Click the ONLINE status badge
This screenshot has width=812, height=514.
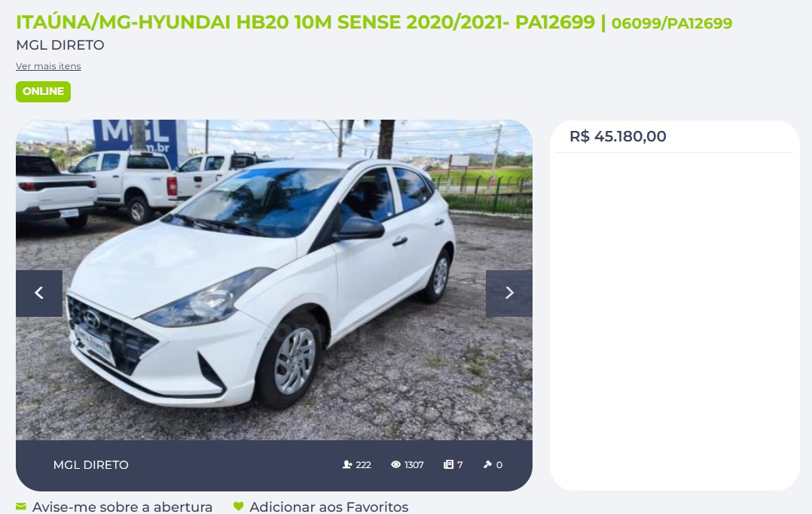pyautogui.click(x=44, y=92)
